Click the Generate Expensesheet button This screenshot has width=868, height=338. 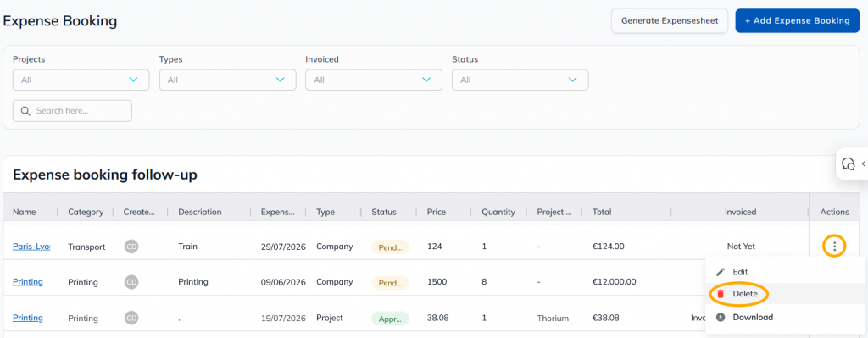670,21
